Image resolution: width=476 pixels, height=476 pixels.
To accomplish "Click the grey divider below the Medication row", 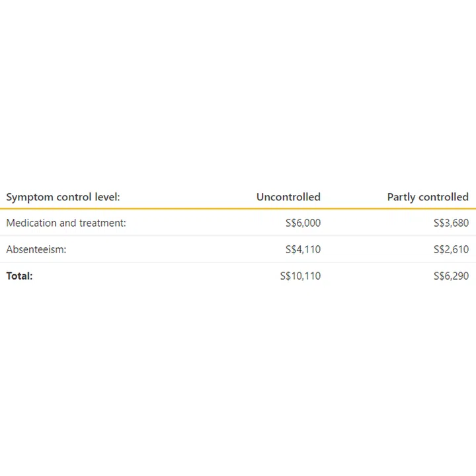I will click(x=238, y=236).
